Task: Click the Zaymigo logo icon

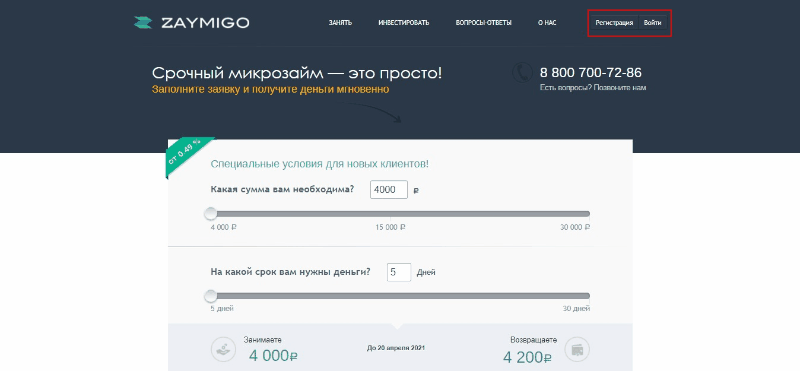Action: tap(143, 23)
